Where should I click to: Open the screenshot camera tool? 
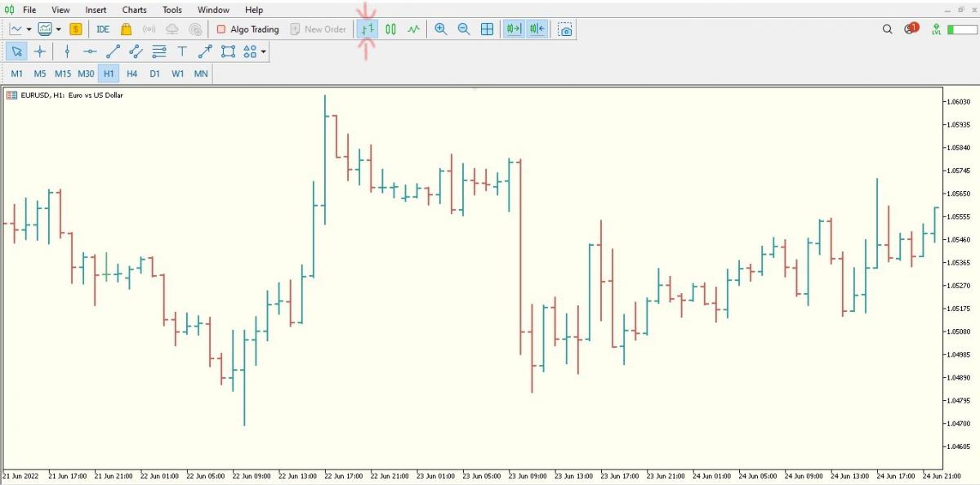pos(565,29)
